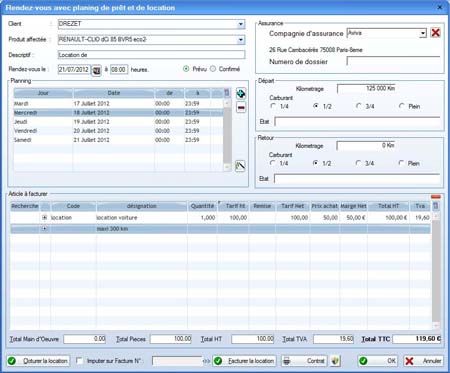Click the désignation column header

click(142, 206)
